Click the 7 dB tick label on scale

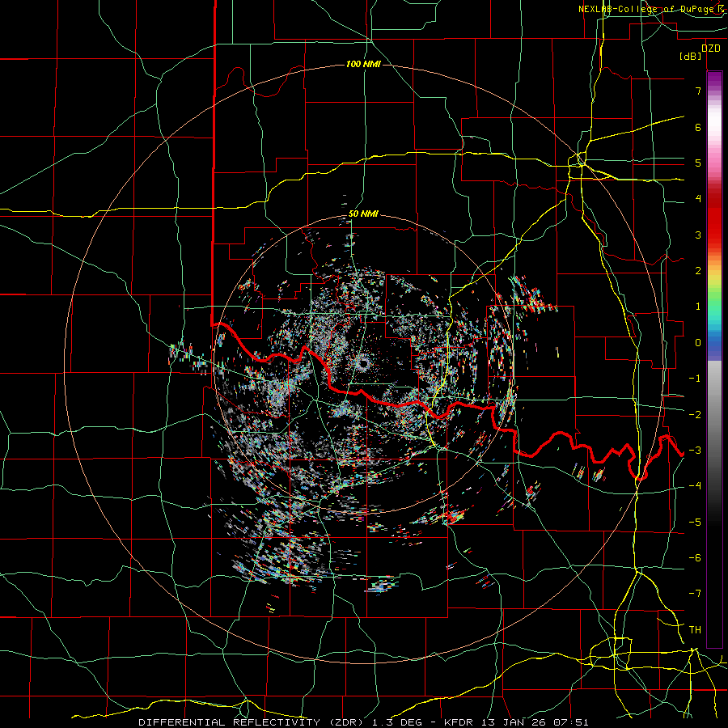pyautogui.click(x=698, y=91)
